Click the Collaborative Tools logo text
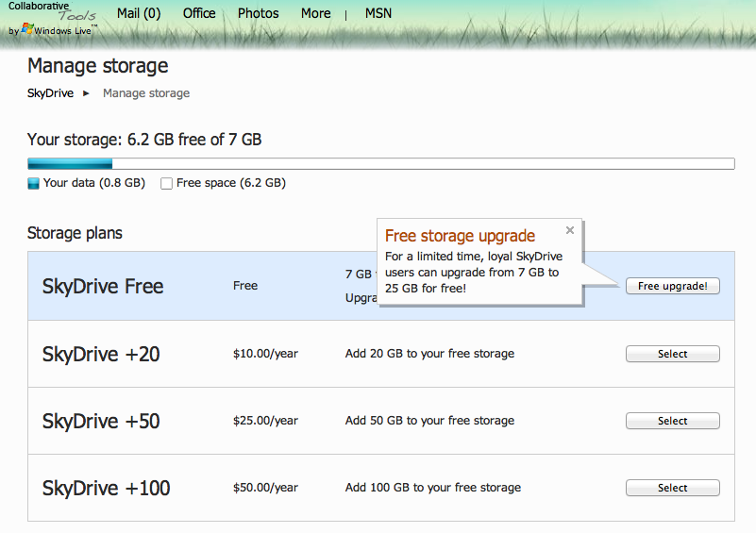 [52, 11]
